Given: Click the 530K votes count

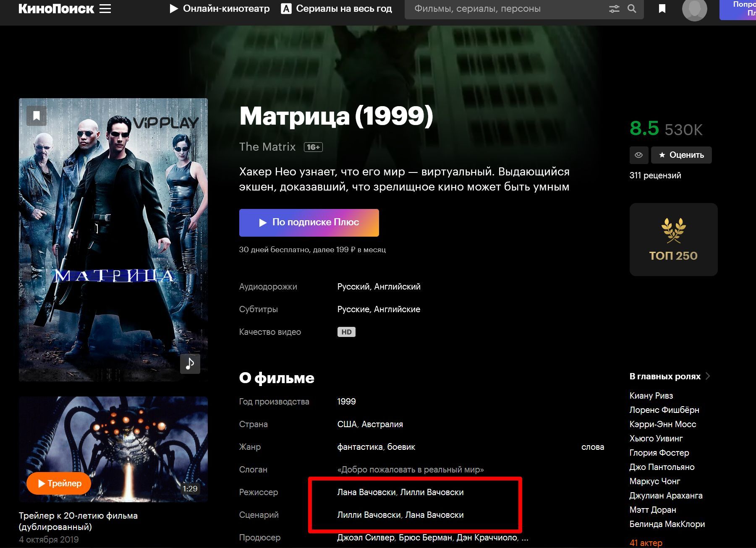Looking at the screenshot, I should (x=683, y=130).
